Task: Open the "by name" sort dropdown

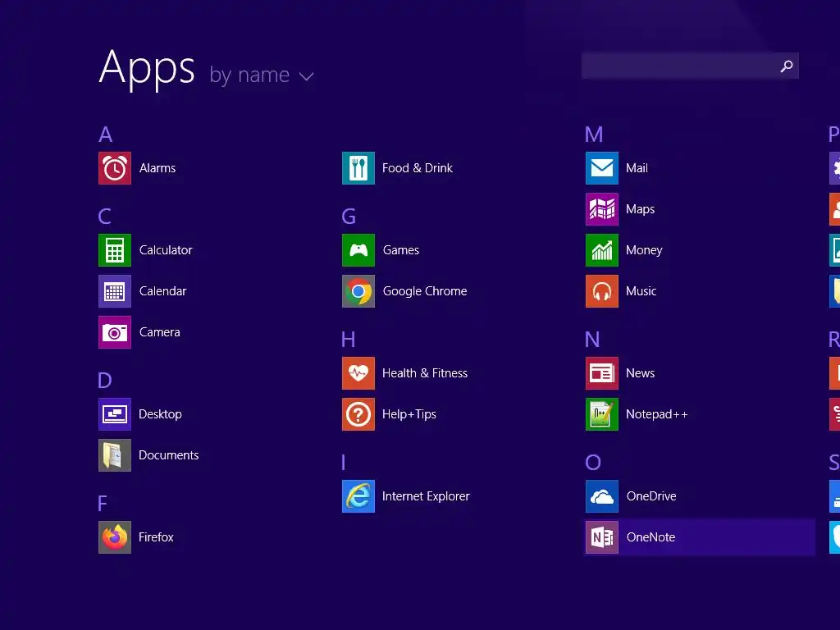Action: (x=262, y=75)
